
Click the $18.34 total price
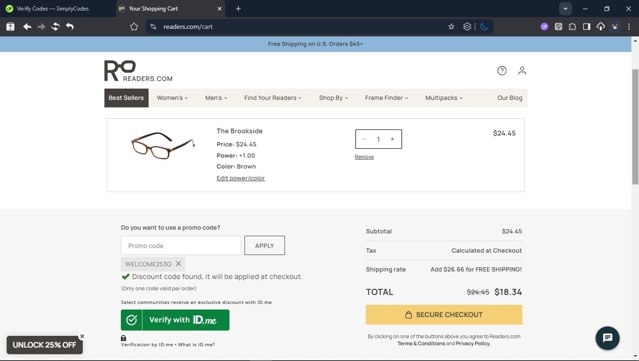coord(508,292)
